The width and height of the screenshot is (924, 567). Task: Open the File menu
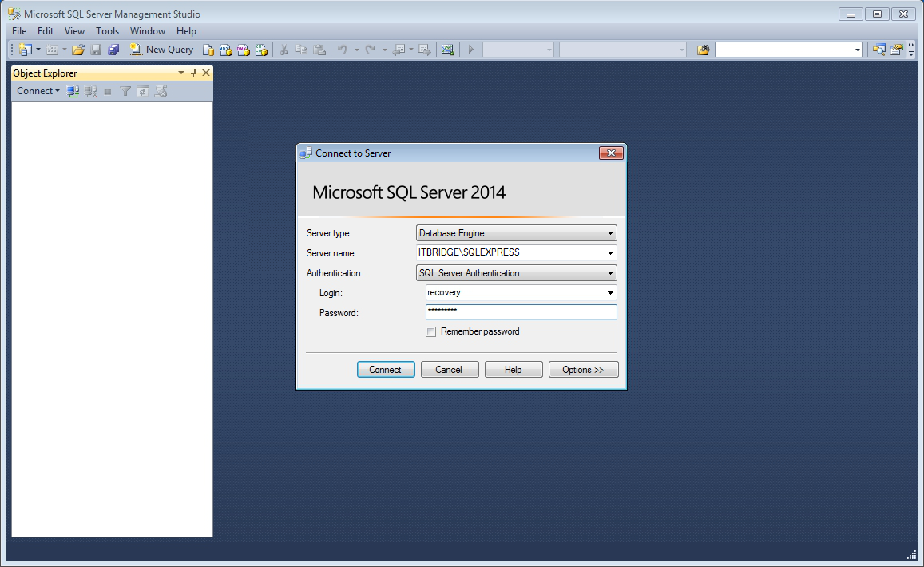coord(19,31)
